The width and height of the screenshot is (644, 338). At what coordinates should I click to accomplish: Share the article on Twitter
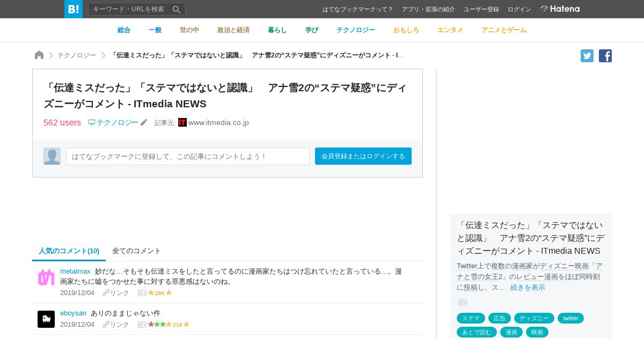point(587,56)
